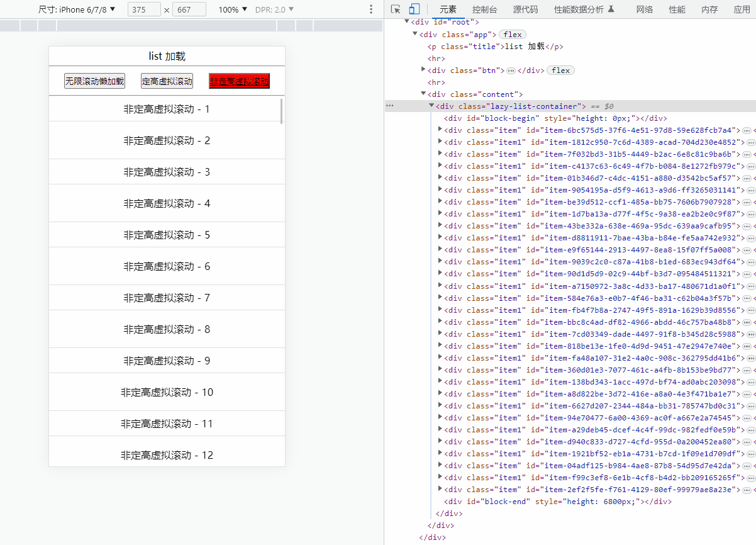Activate the inspect element picker icon
Viewport: 756px width, 545px height.
point(396,9)
